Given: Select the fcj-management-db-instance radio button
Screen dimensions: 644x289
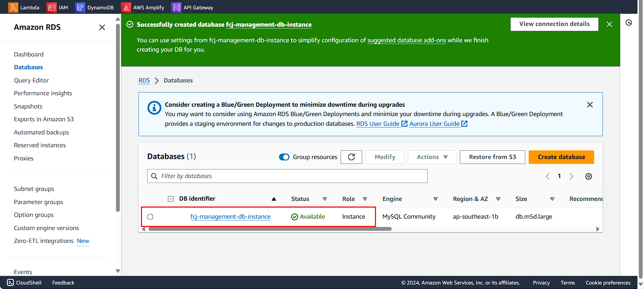Looking at the screenshot, I should coord(150,217).
